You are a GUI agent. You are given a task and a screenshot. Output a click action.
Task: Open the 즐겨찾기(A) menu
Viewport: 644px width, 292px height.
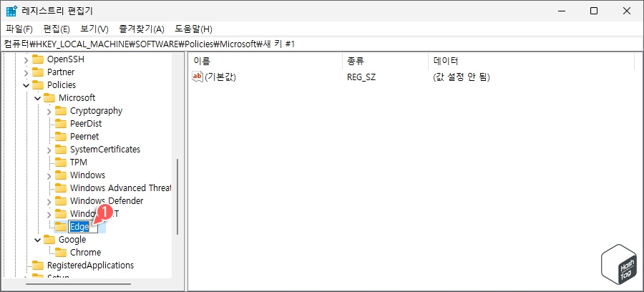142,29
